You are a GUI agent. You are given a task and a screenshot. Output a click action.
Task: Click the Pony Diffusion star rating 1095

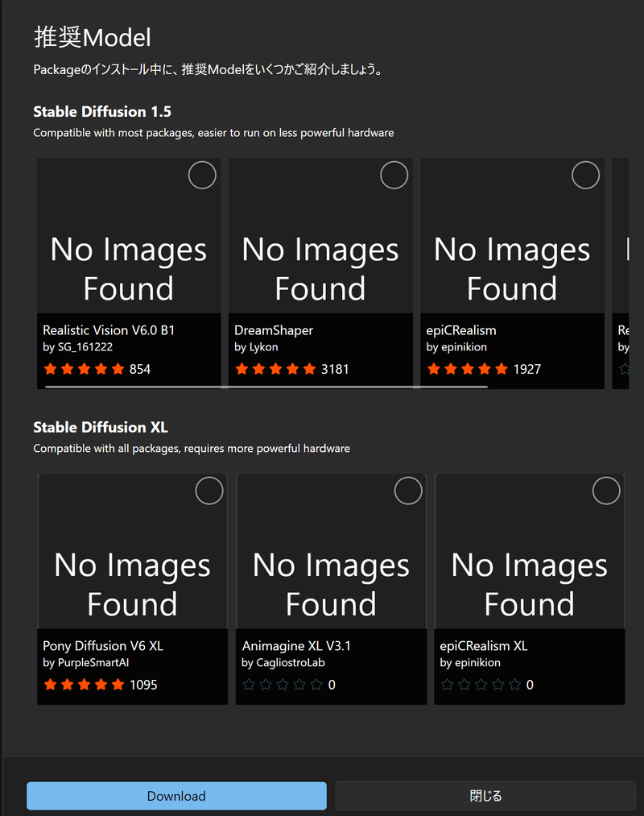click(x=100, y=685)
